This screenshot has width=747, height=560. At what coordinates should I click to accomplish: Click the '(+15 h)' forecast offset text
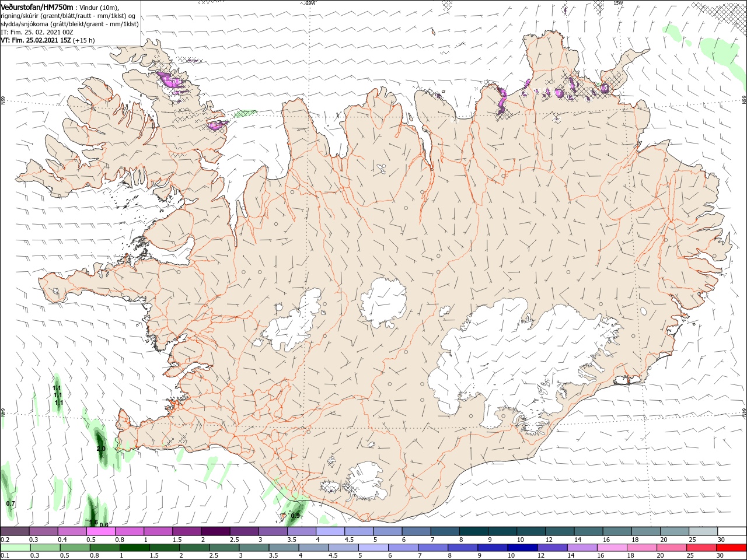[84, 40]
